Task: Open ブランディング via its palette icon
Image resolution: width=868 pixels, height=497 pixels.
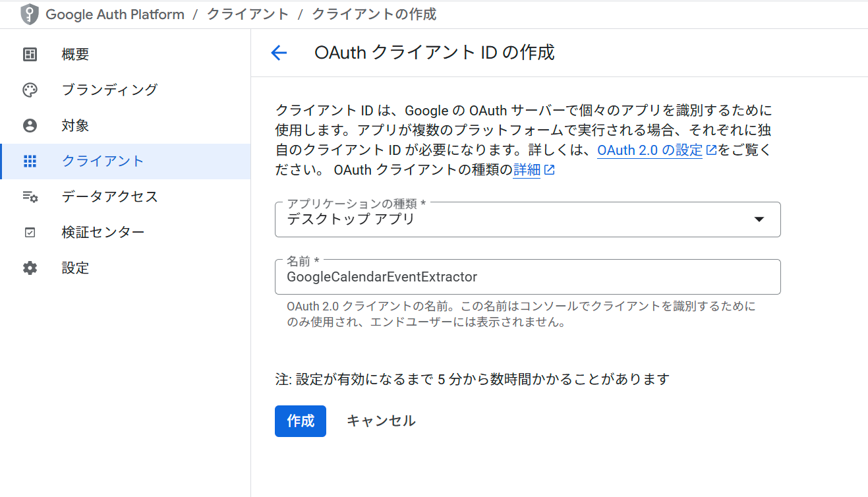Action: [x=30, y=90]
